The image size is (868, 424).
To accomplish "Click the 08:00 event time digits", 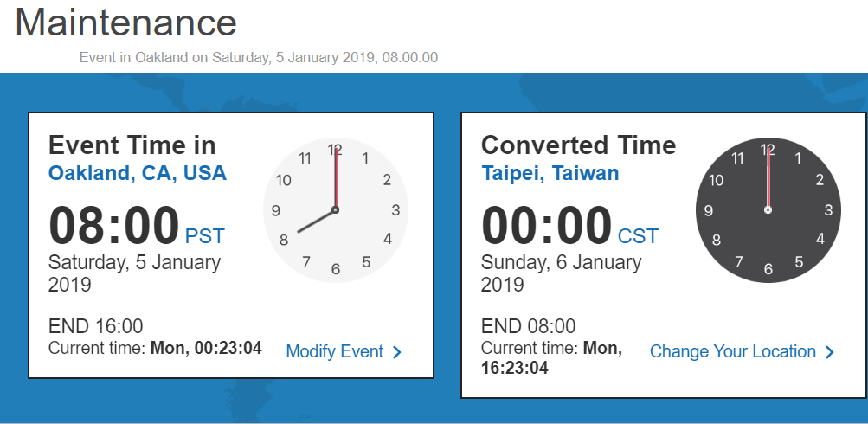I will (114, 226).
